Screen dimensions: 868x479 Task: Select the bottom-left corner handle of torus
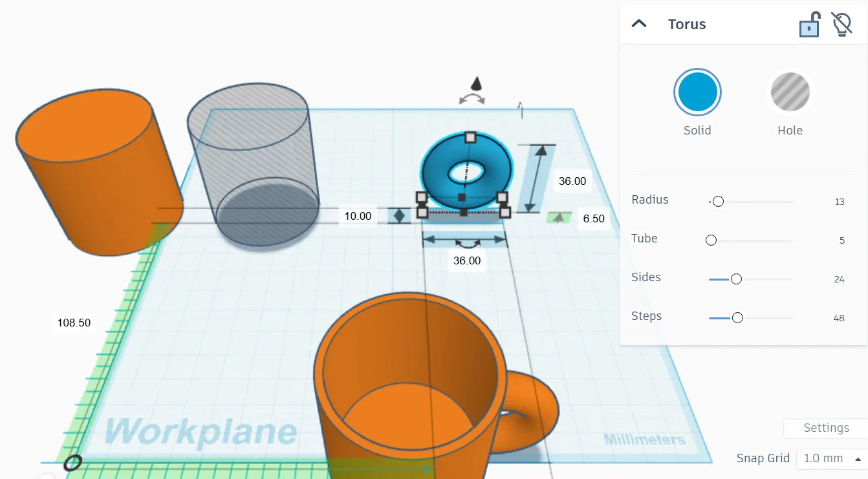(x=422, y=212)
